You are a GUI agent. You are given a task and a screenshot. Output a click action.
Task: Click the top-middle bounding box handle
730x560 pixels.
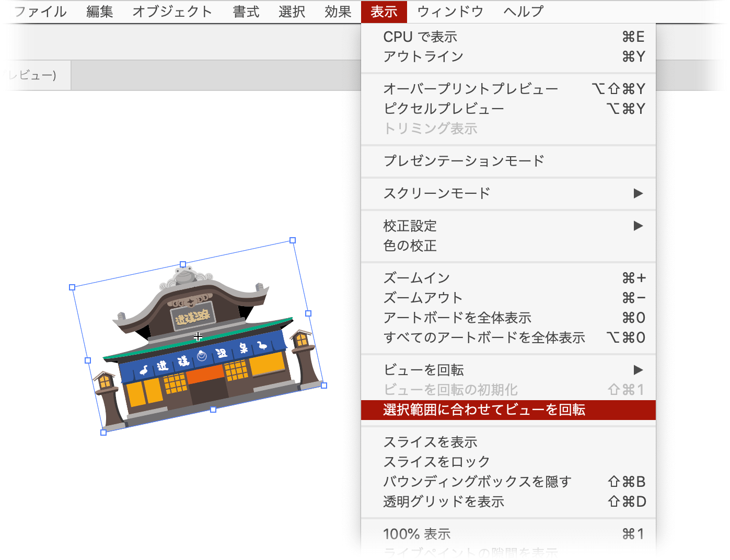(x=182, y=264)
